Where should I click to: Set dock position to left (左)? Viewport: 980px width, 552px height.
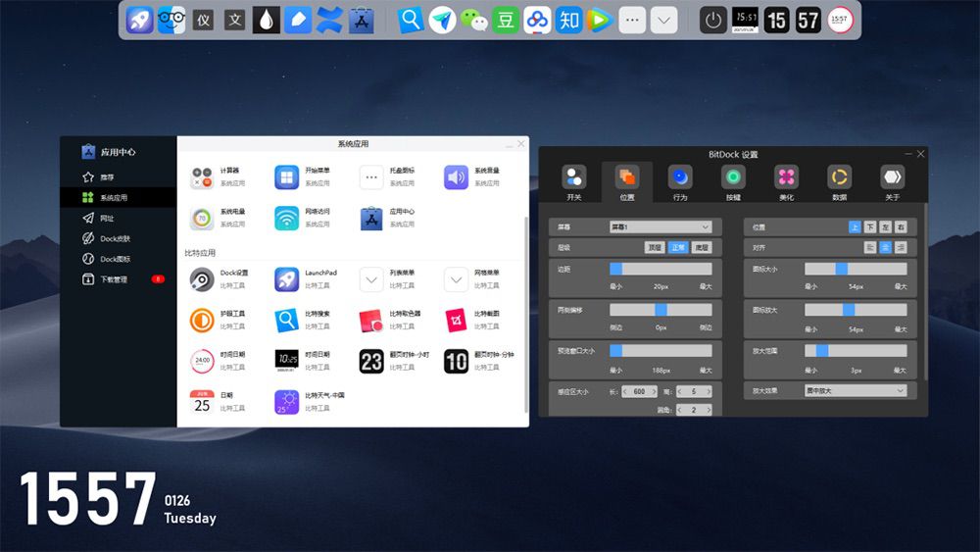[885, 226]
